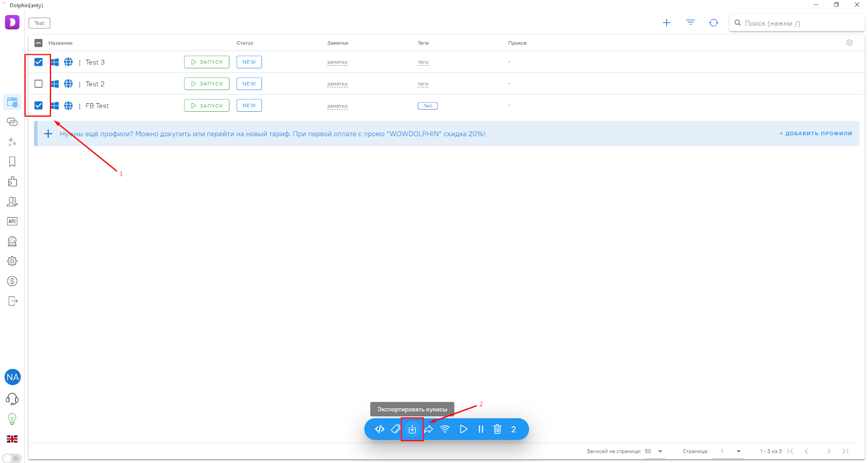868x463 pixels.
Task: Open the three-dot menu for FB Test
Action: pyautogui.click(x=80, y=106)
